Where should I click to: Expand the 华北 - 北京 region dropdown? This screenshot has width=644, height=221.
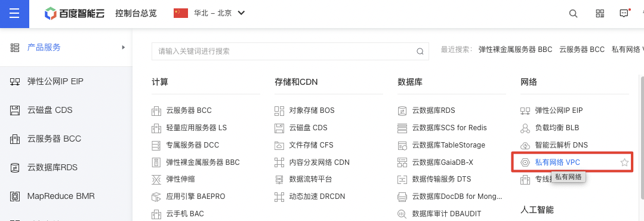[x=242, y=13]
